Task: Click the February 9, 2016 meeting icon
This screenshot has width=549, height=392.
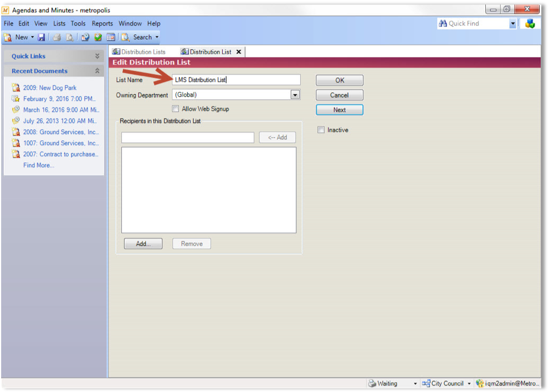Action: click(x=16, y=99)
